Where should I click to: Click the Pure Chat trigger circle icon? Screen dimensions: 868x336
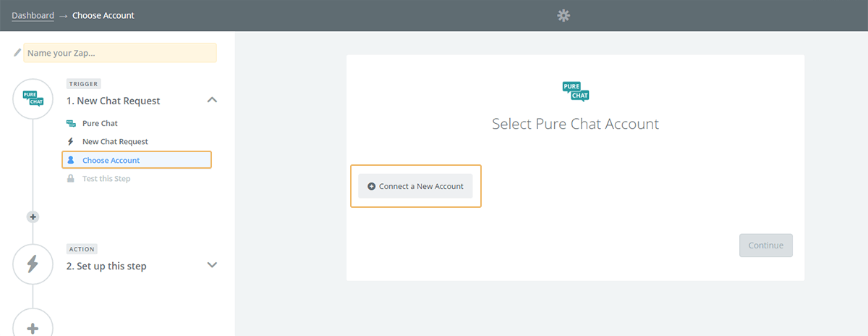coord(33,98)
